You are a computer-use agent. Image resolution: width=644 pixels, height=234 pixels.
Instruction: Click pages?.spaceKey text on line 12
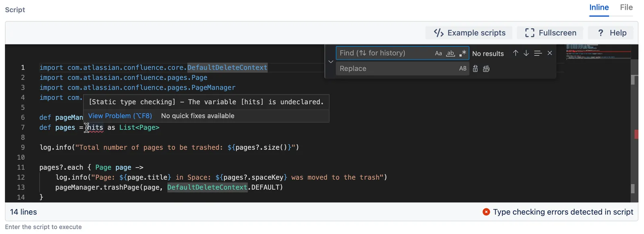click(254, 178)
